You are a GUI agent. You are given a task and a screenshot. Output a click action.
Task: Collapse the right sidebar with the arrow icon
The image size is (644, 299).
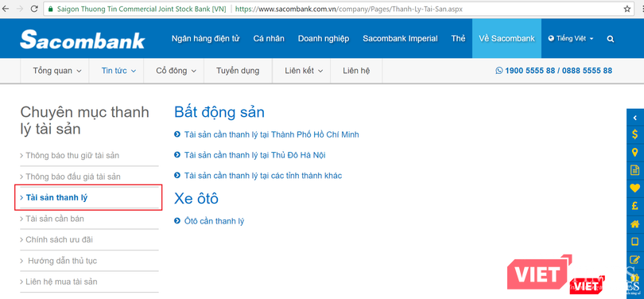(x=635, y=118)
